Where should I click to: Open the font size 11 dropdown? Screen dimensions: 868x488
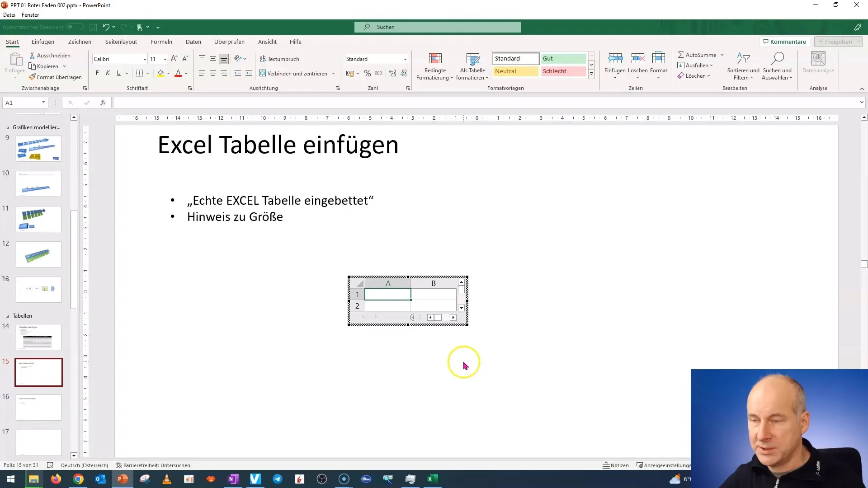pyautogui.click(x=165, y=59)
